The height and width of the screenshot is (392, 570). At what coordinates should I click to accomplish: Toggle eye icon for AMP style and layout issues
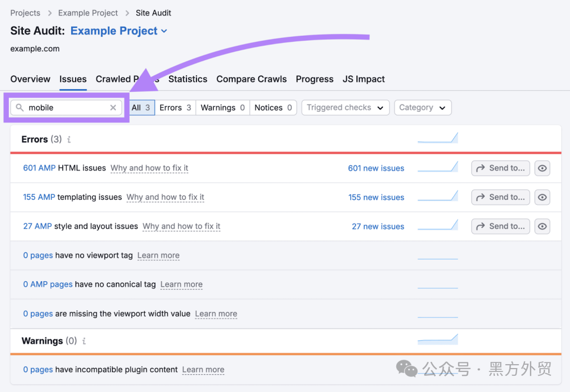[x=542, y=226]
